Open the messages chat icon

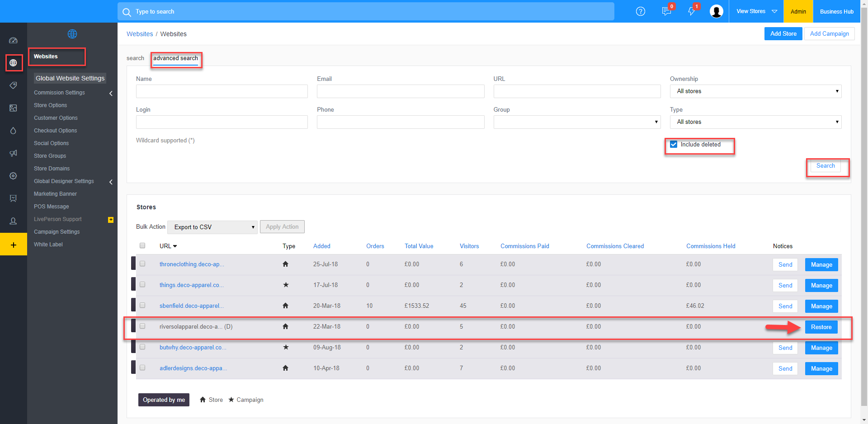(x=666, y=11)
